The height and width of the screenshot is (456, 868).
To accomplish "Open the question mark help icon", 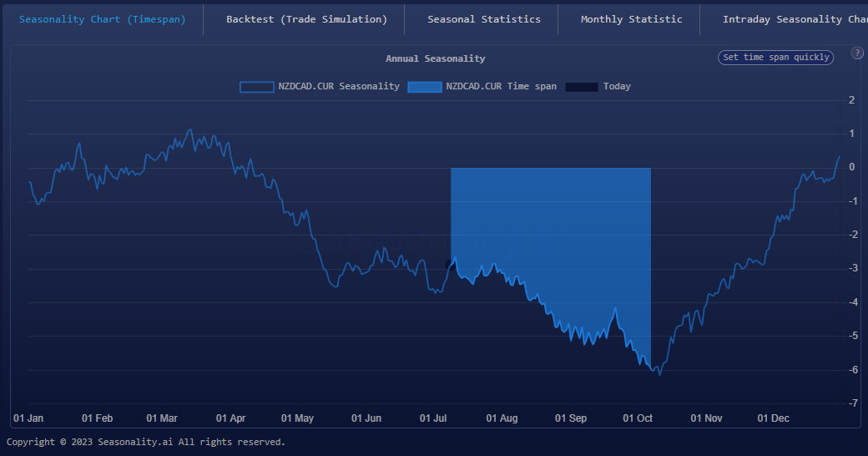I will coord(857,53).
